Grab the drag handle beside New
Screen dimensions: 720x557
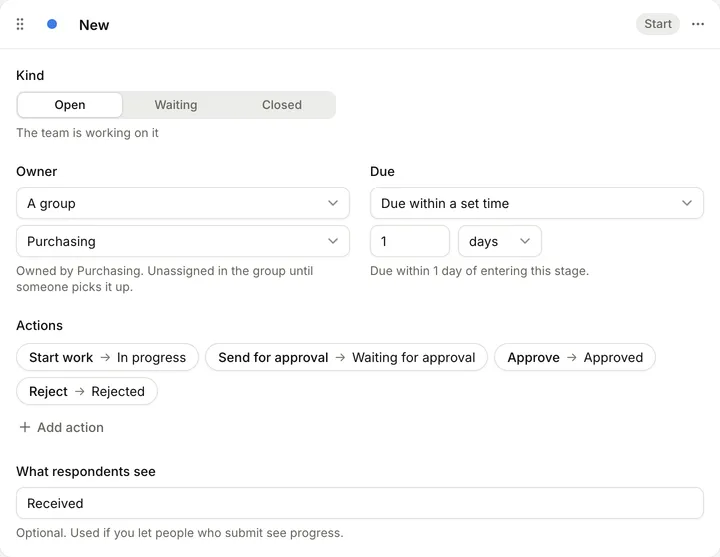pos(20,24)
